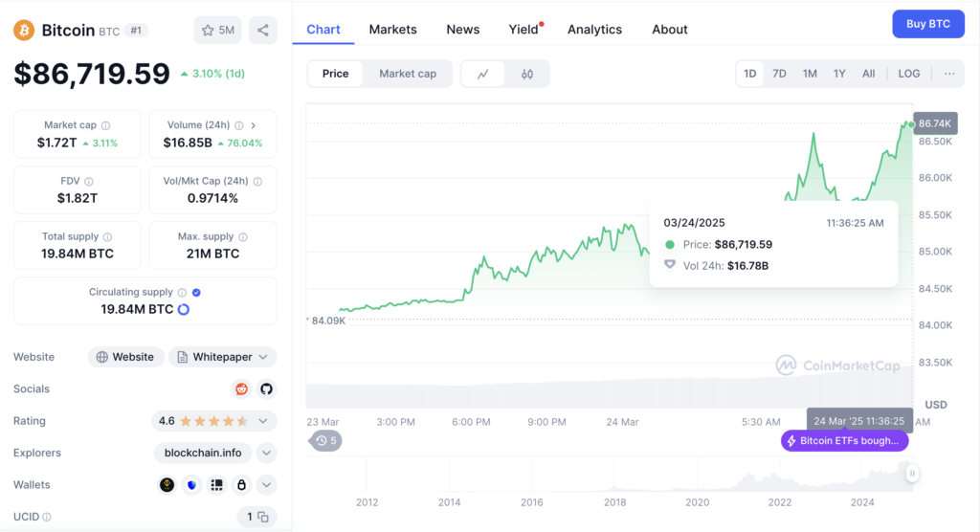Click UCID info icon
Image resolution: width=980 pixels, height=532 pixels.
(47, 517)
